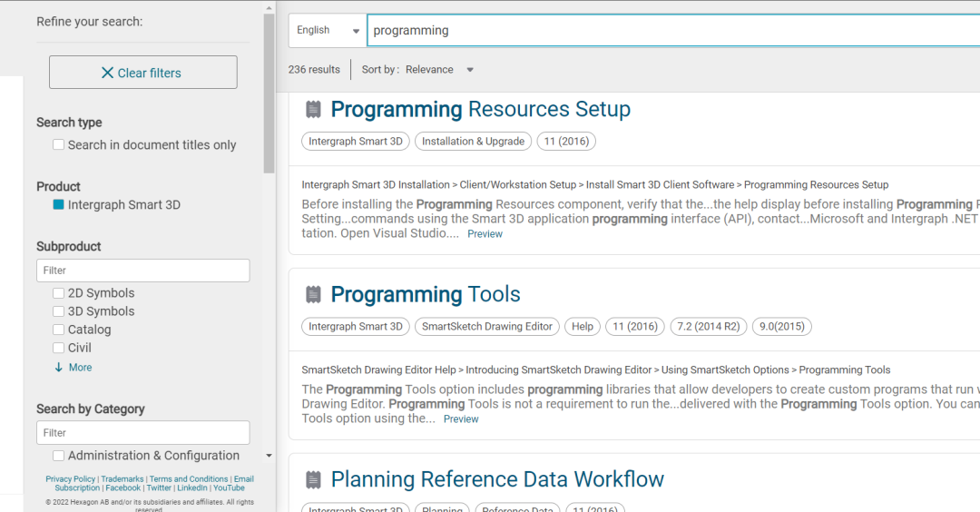This screenshot has height=512, width=980.
Task: Toggle Search in document titles only checkbox
Action: (x=58, y=144)
